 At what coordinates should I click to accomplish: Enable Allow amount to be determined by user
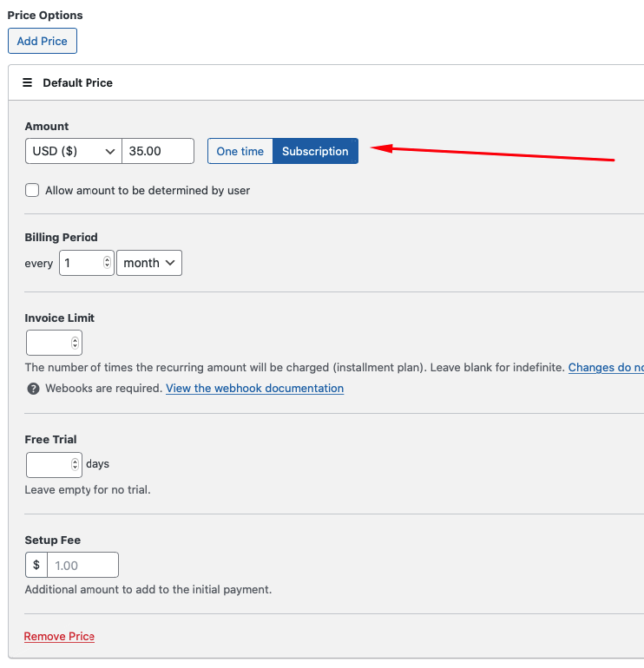33,190
